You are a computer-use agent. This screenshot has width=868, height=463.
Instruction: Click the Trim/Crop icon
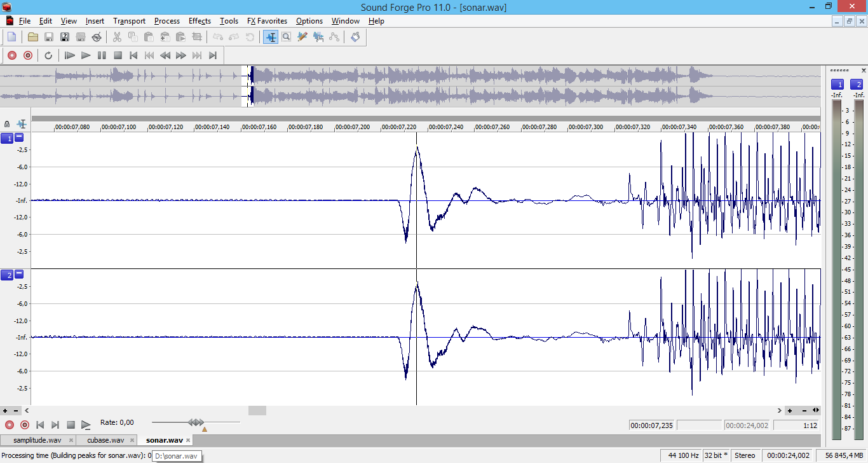pos(196,37)
